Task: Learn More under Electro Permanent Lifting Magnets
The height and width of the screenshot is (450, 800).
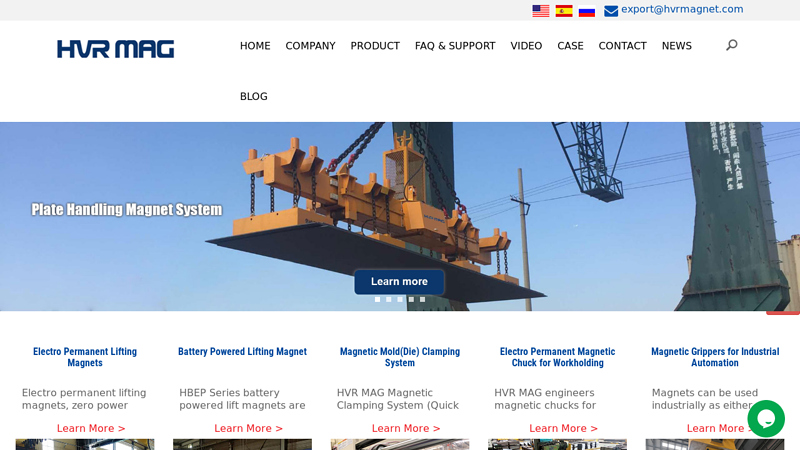Action: (x=91, y=429)
